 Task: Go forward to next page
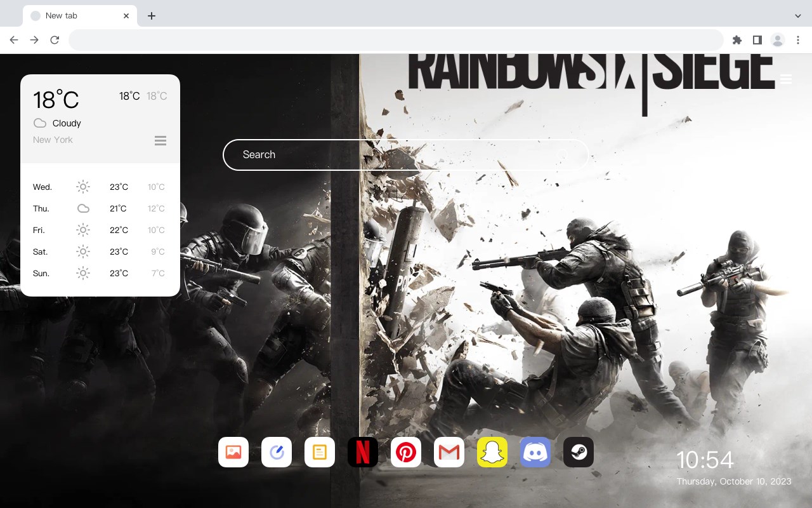pyautogui.click(x=34, y=40)
